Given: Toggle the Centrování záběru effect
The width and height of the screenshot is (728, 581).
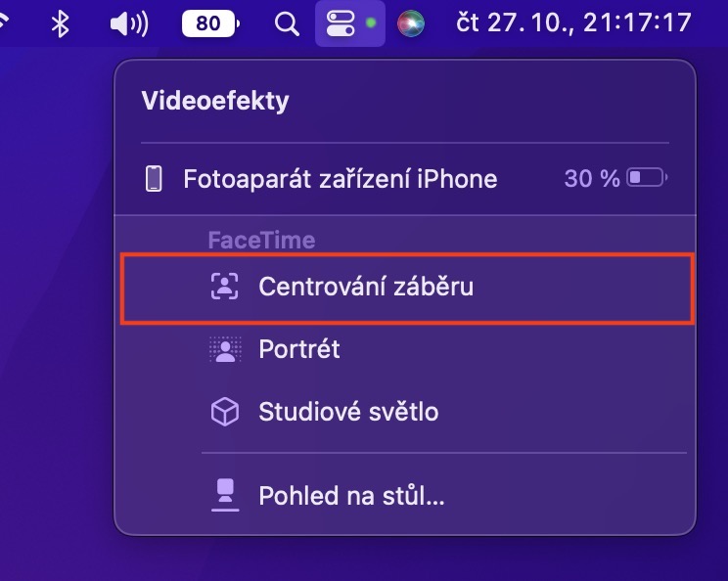Looking at the screenshot, I should [x=366, y=287].
